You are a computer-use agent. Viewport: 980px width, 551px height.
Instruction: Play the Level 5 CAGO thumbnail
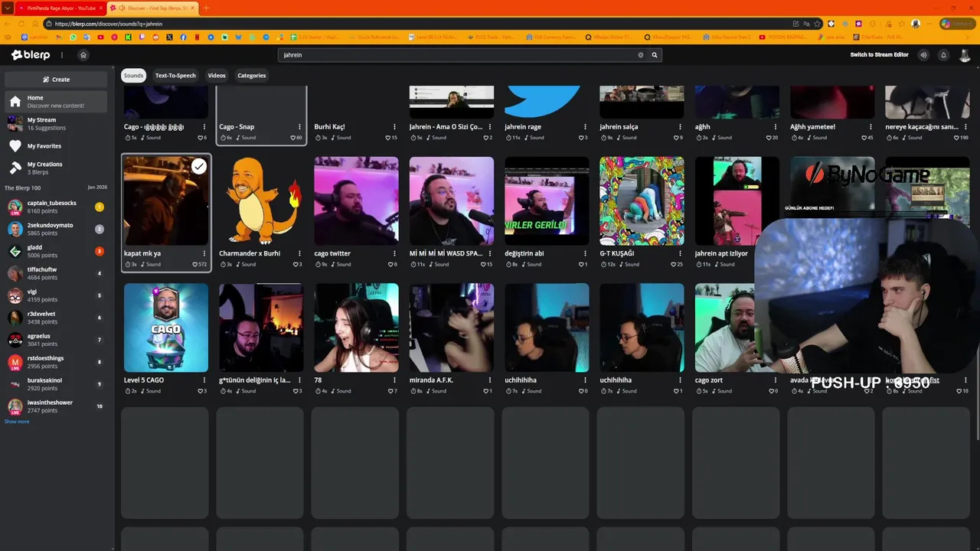coord(166,328)
